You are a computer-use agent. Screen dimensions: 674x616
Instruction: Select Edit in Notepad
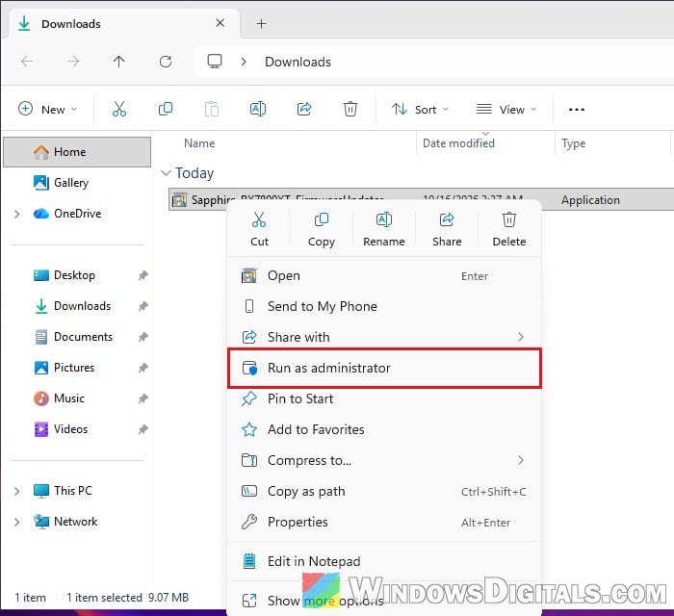click(384, 561)
